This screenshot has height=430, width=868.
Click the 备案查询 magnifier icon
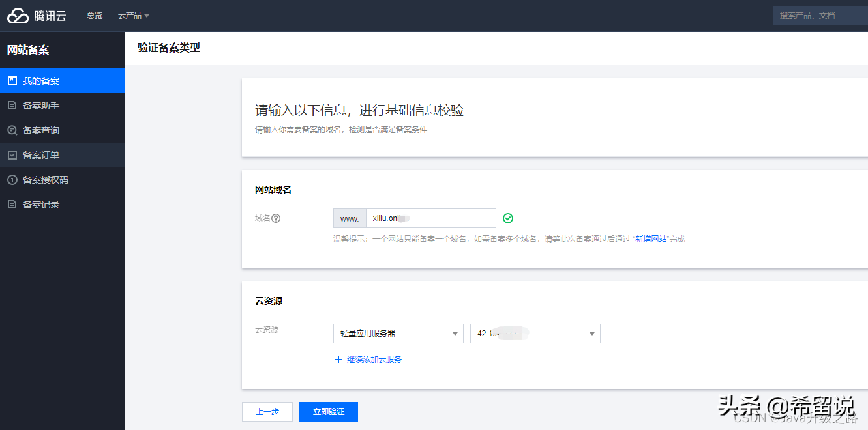click(x=12, y=130)
